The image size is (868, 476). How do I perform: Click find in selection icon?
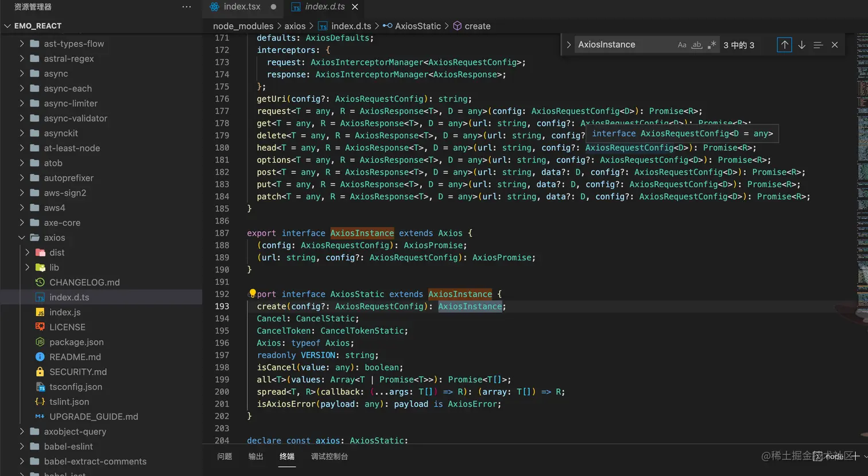tap(818, 45)
